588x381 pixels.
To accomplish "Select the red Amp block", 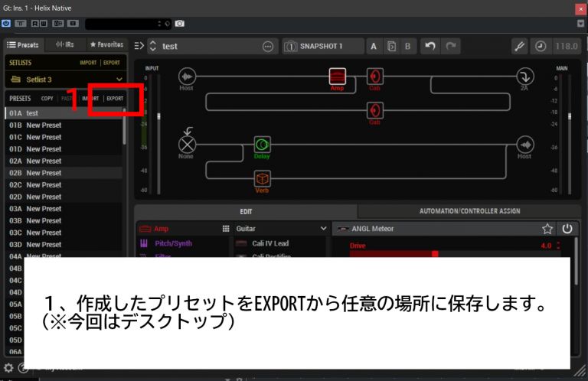I will click(x=337, y=77).
